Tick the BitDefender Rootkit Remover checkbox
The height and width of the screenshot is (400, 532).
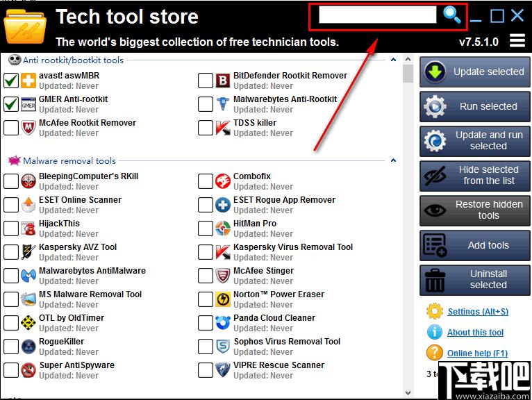(x=206, y=81)
